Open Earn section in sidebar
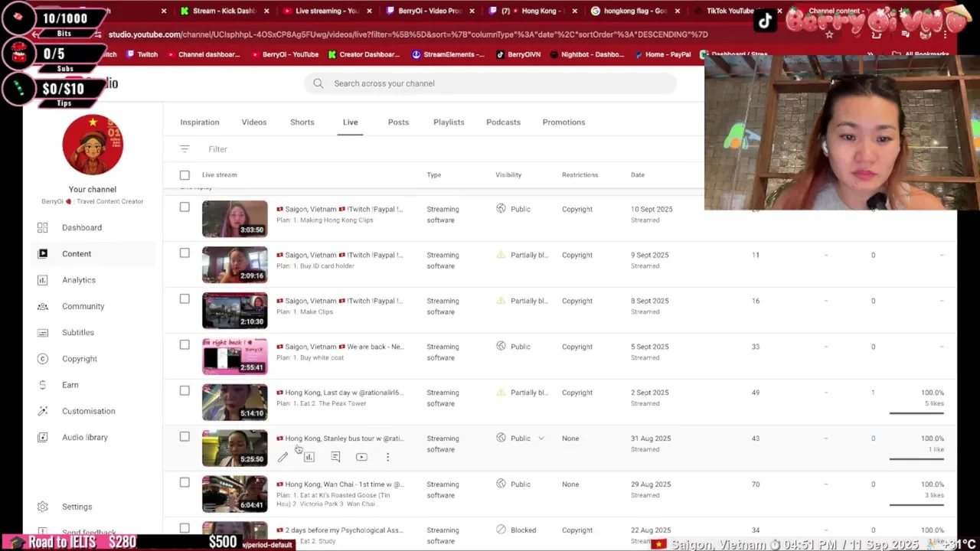 point(70,385)
